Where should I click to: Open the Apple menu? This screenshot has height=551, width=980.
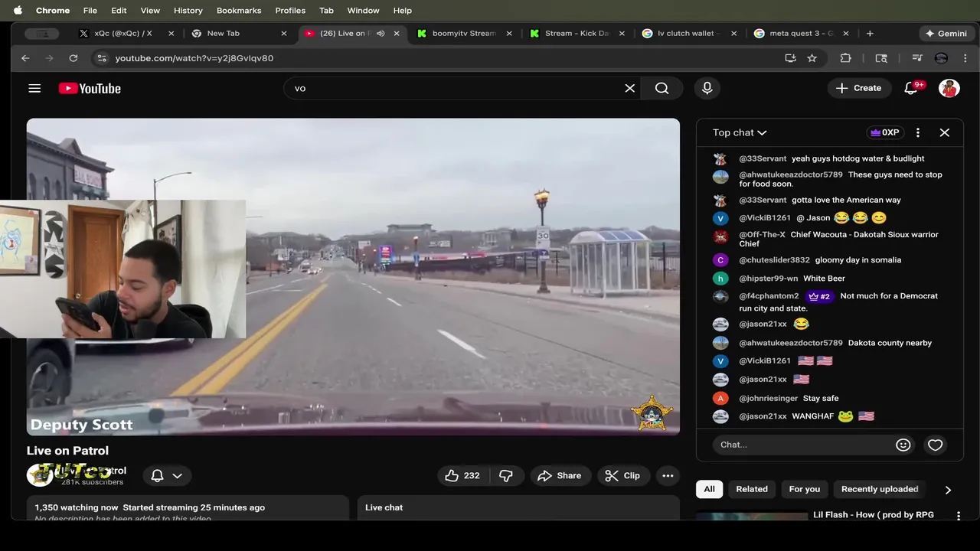point(18,11)
